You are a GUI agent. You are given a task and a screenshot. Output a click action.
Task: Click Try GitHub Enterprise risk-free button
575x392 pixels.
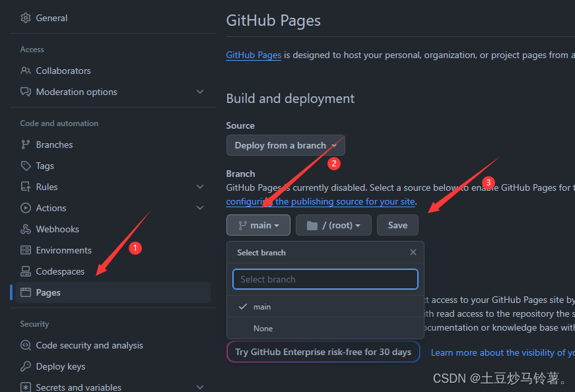pyautogui.click(x=323, y=352)
